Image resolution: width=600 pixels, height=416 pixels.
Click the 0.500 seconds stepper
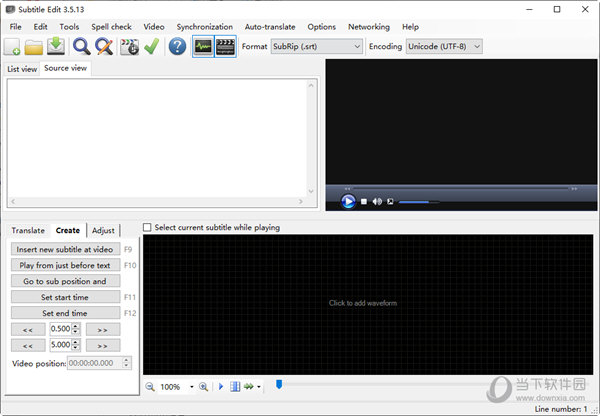pyautogui.click(x=65, y=329)
